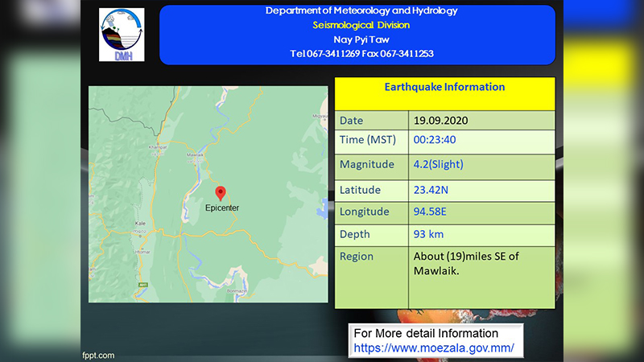Click the Mawlaik town label on map
This screenshot has height=362, width=644.
195,154
